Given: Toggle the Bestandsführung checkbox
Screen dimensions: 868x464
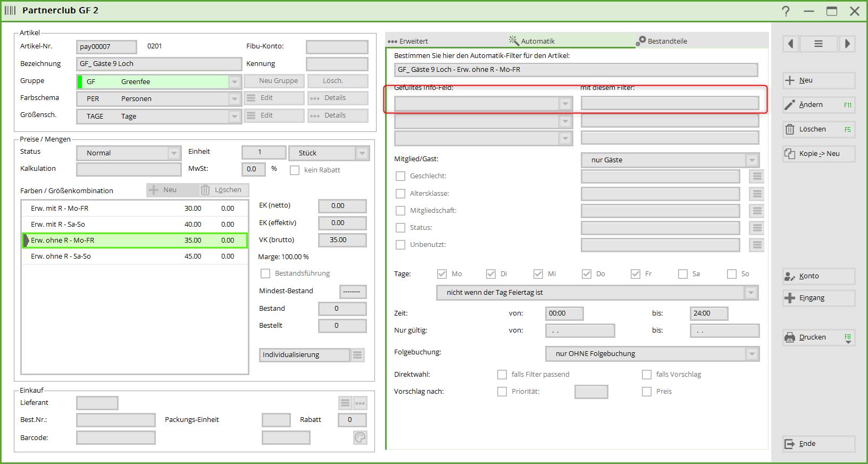Looking at the screenshot, I should 265,274.
